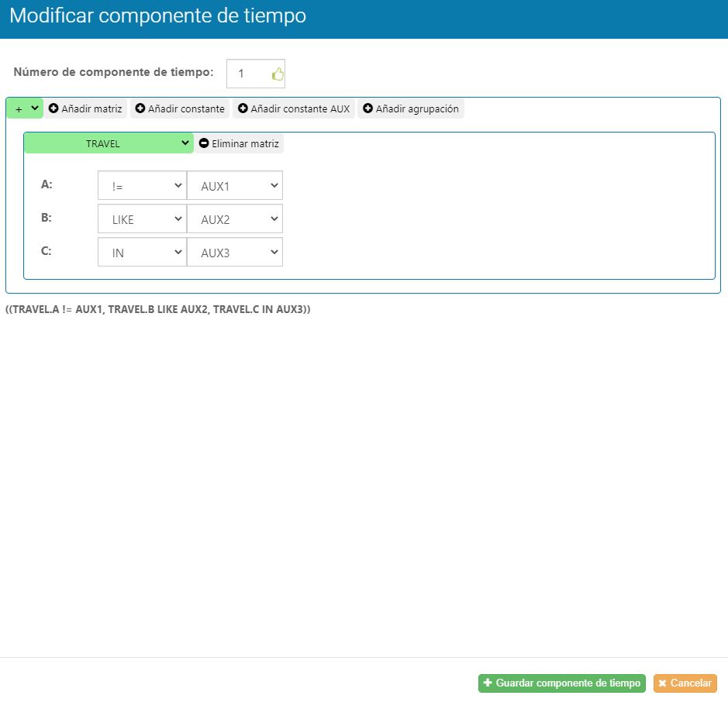Click the plus icon on Añadir agrupación

367,109
